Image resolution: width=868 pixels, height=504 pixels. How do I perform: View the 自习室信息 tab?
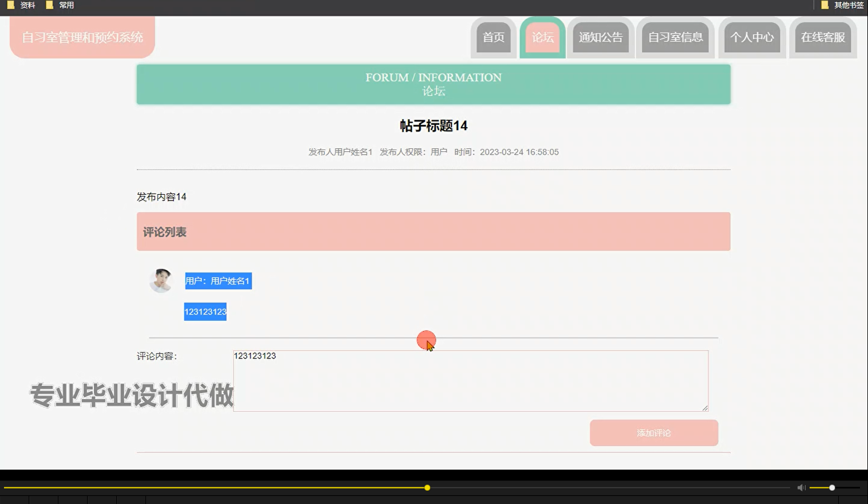click(676, 37)
